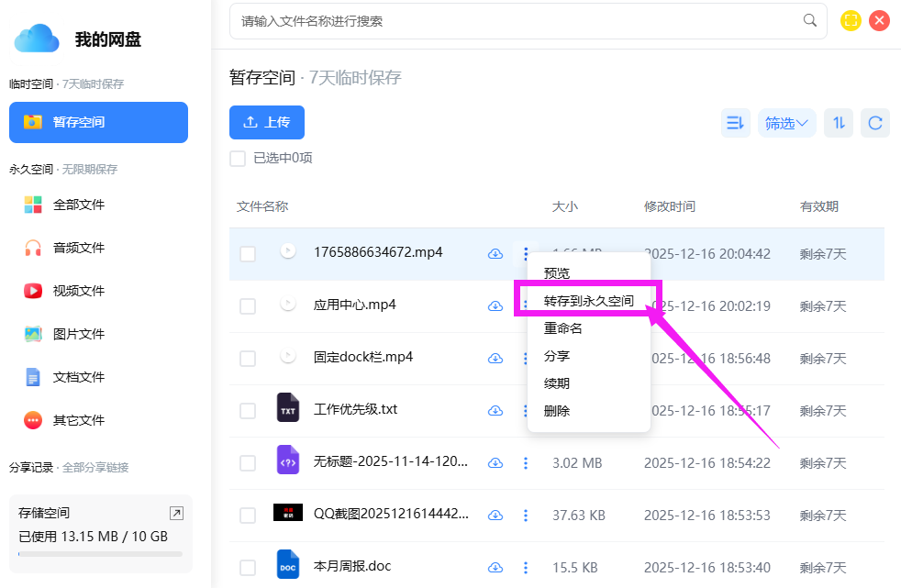The height and width of the screenshot is (588, 901).
Task: Select 重命名 in the context menu
Action: [562, 328]
